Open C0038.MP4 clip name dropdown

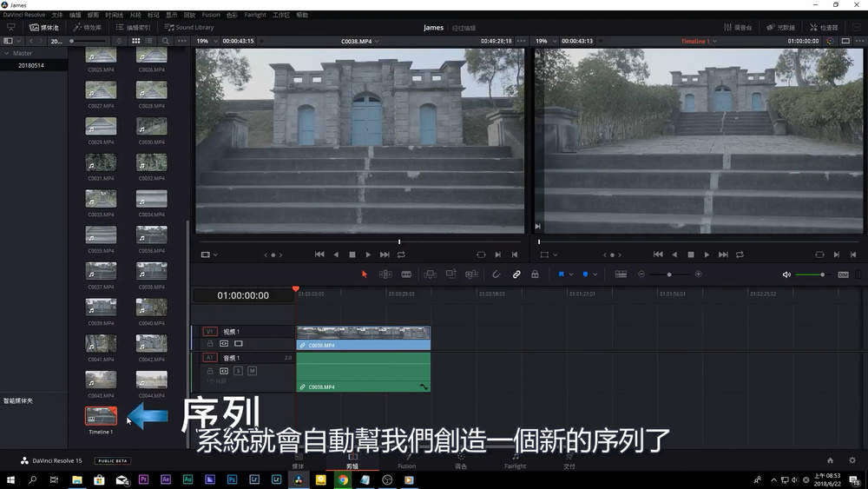[x=360, y=41]
